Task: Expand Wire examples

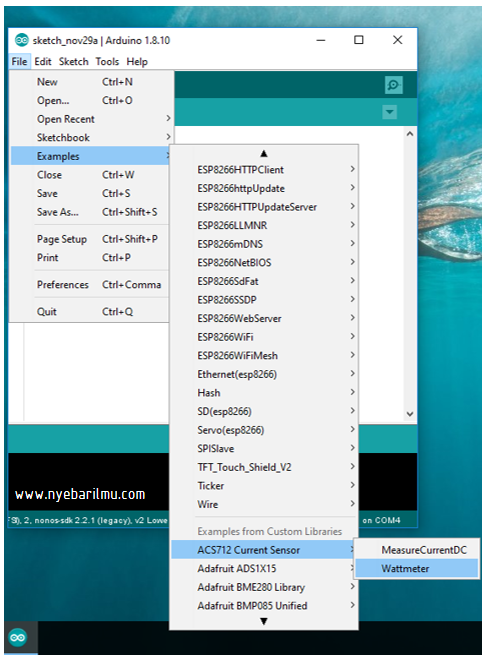Action: [264, 504]
